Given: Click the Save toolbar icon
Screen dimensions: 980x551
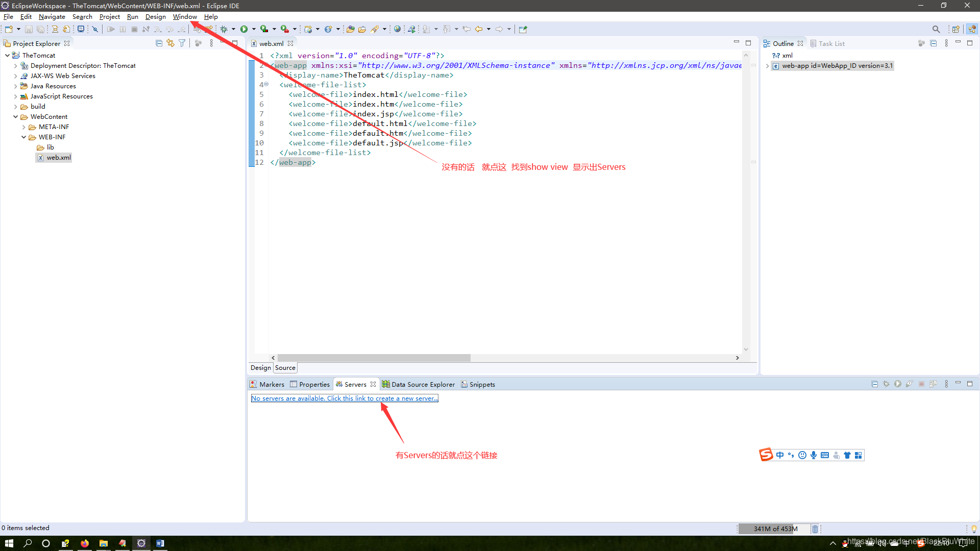Looking at the screenshot, I should [x=29, y=29].
